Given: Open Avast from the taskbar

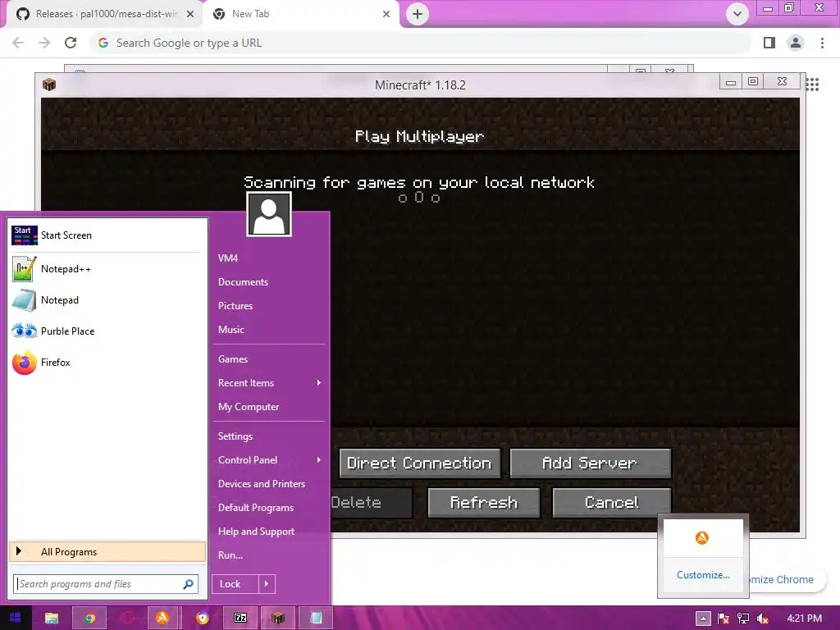Looking at the screenshot, I should coord(162,618).
